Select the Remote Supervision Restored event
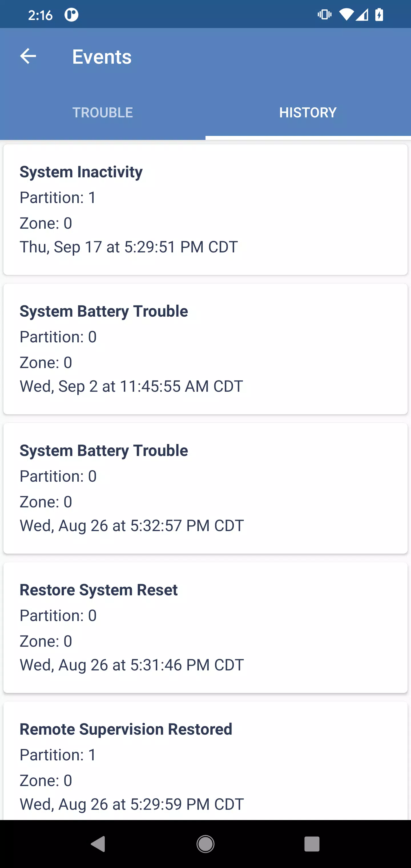This screenshot has height=868, width=411. pos(205,761)
